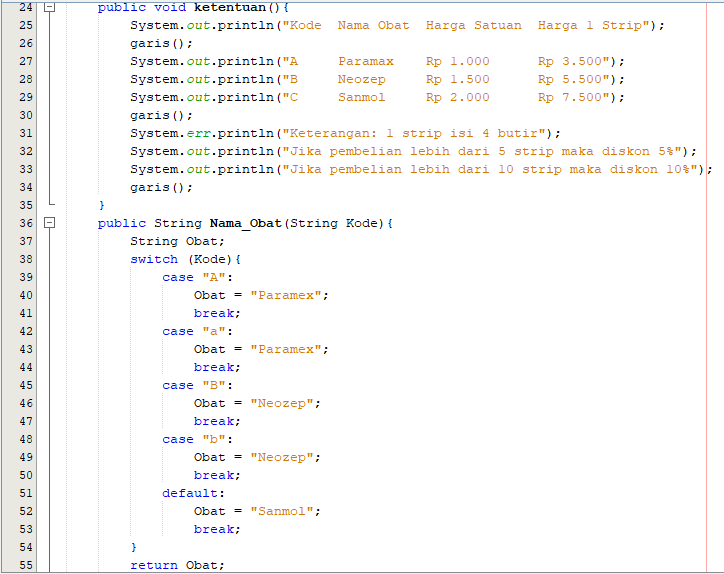Click the 'diskon 5%' text on line 32
724x574 pixels.
(x=638, y=151)
